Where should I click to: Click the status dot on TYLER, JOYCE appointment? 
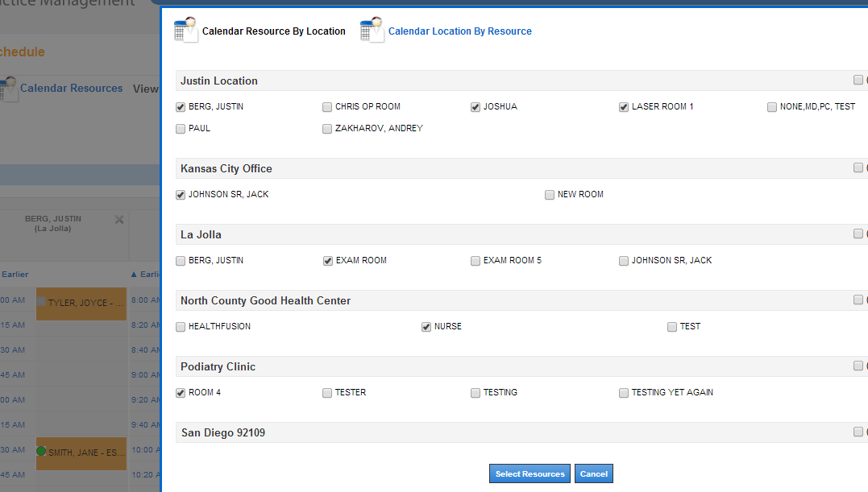click(x=41, y=302)
